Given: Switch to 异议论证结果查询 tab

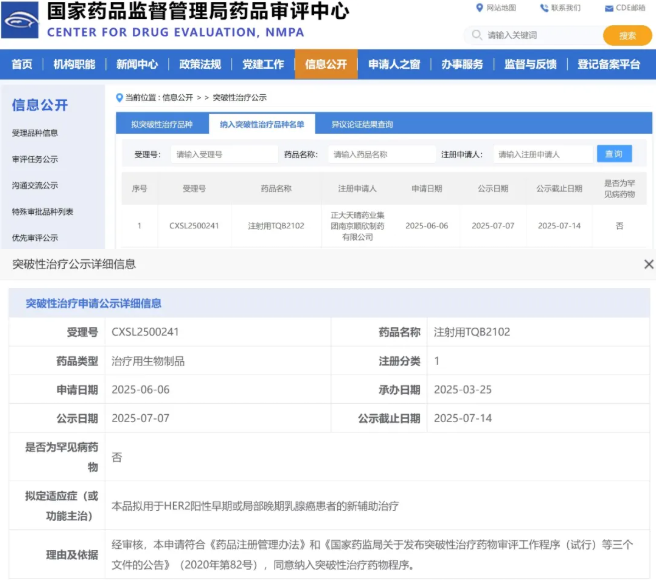Looking at the screenshot, I should click(x=362, y=125).
